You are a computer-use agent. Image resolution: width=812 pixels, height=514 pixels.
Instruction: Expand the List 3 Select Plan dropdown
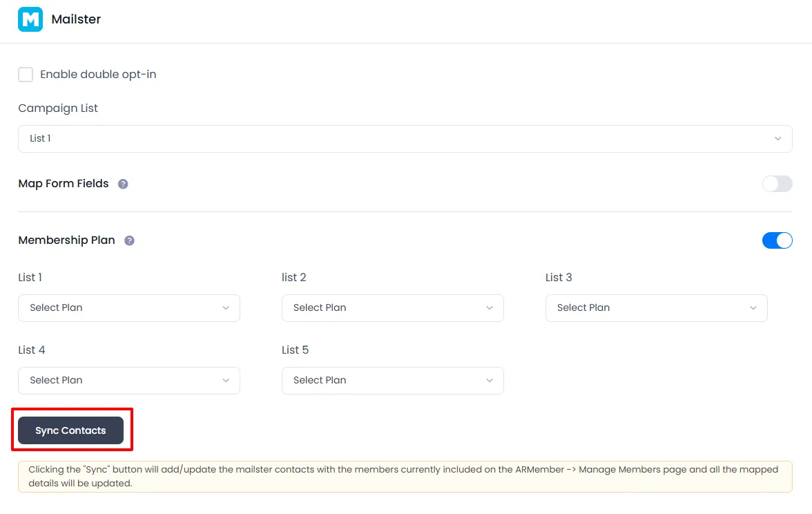(x=656, y=308)
